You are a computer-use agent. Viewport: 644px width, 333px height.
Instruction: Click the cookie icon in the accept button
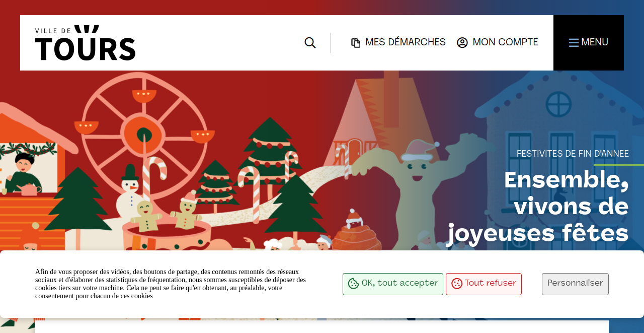(354, 284)
